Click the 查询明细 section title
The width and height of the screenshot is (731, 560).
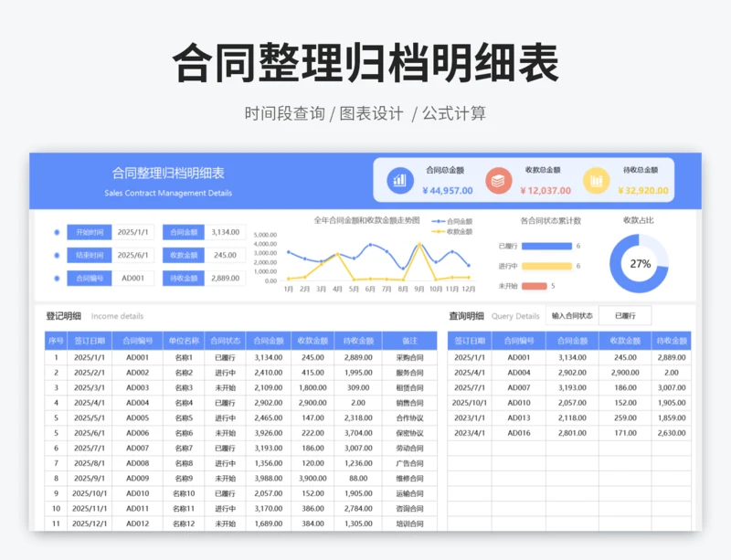pos(466,316)
